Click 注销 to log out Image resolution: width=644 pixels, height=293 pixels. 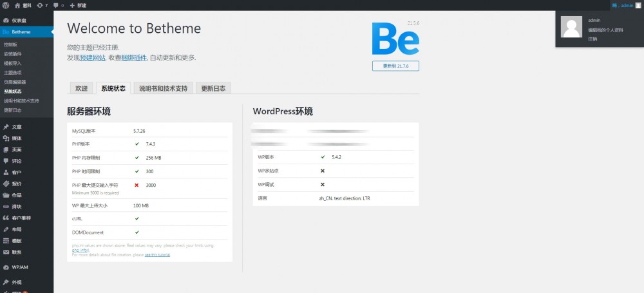[592, 39]
